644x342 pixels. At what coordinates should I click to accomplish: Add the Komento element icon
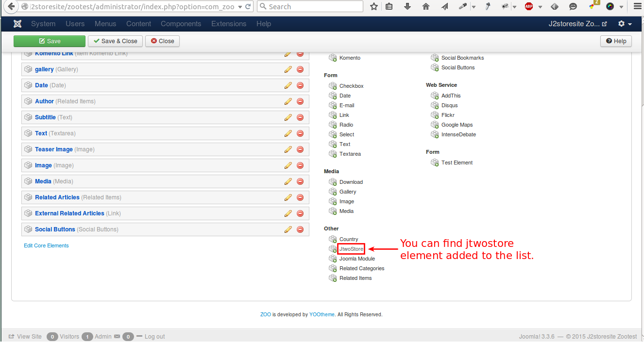(333, 58)
